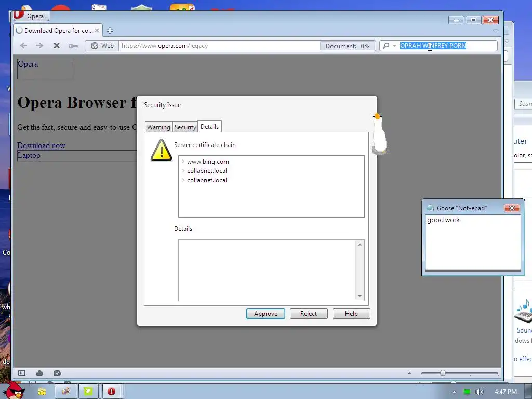Image resolution: width=532 pixels, height=399 pixels.
Task: Open the zoom options arrow
Action: tap(409, 373)
